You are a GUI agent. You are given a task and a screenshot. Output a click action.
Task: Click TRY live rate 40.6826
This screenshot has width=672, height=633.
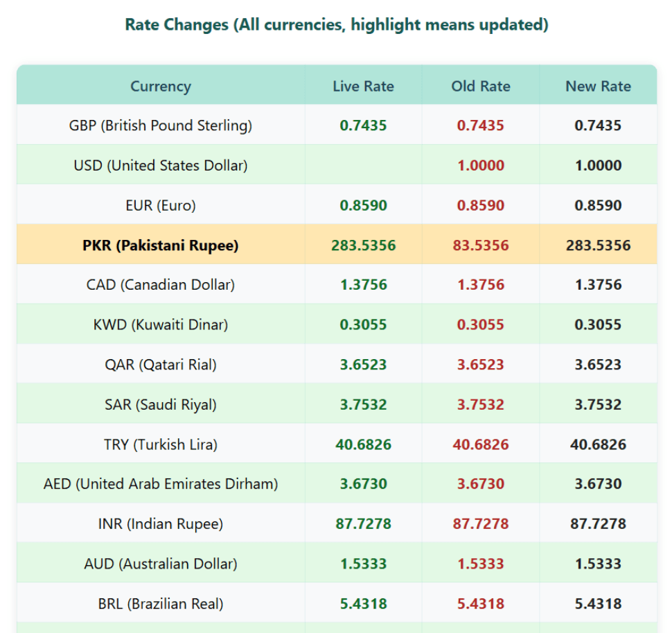(363, 444)
